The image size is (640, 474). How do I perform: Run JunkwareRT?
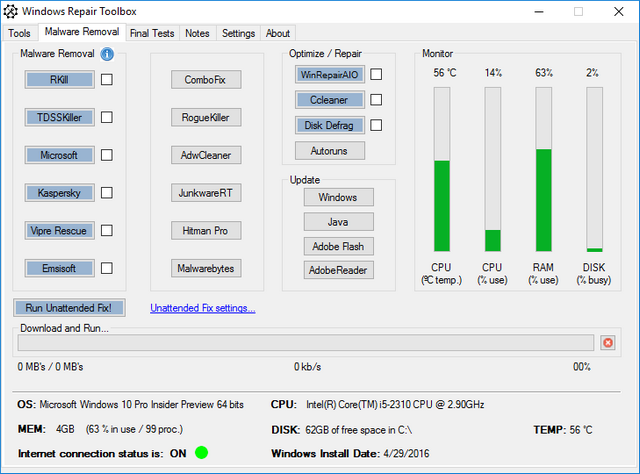(206, 193)
